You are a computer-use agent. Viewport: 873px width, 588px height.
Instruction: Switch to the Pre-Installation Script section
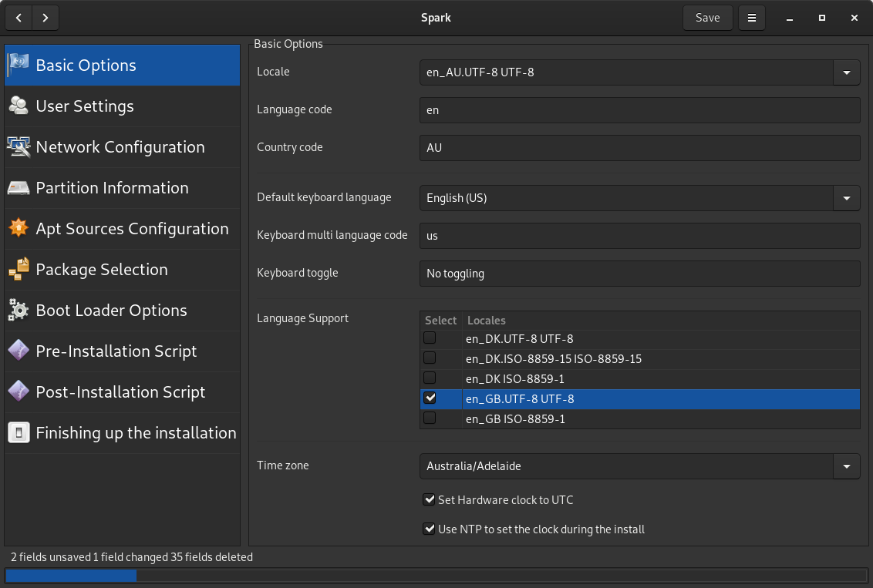[x=116, y=351]
